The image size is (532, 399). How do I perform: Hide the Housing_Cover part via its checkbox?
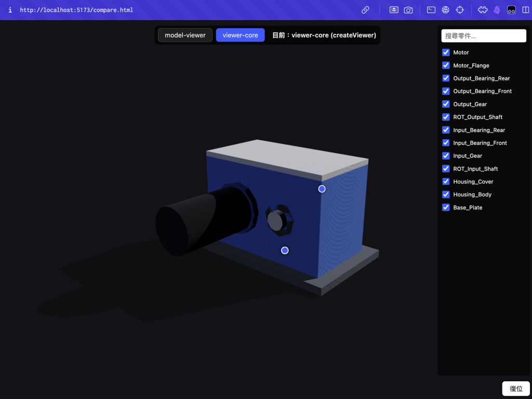pyautogui.click(x=446, y=181)
